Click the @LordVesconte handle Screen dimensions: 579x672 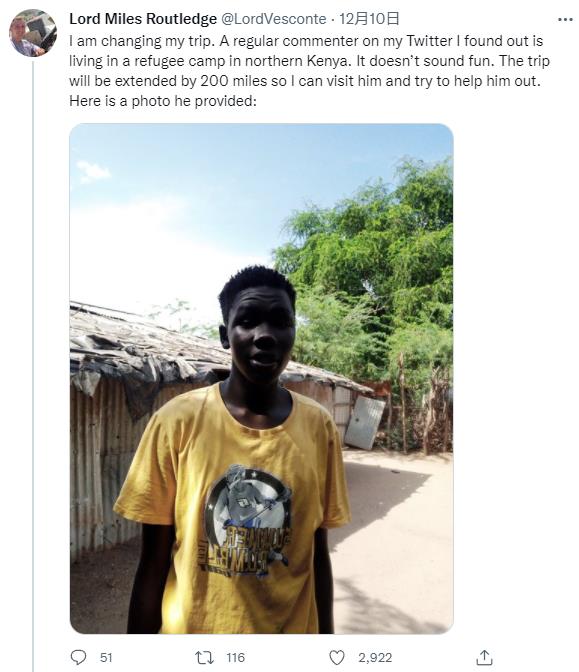[273, 19]
